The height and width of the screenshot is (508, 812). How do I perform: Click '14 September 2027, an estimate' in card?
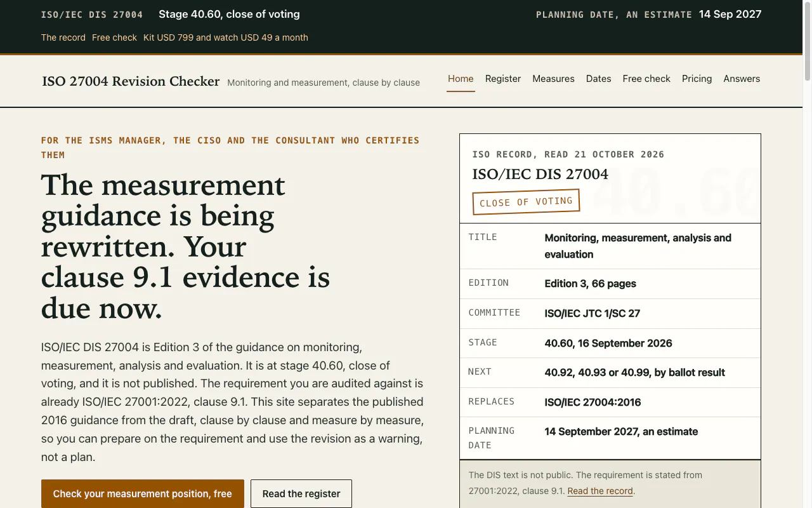pos(621,432)
